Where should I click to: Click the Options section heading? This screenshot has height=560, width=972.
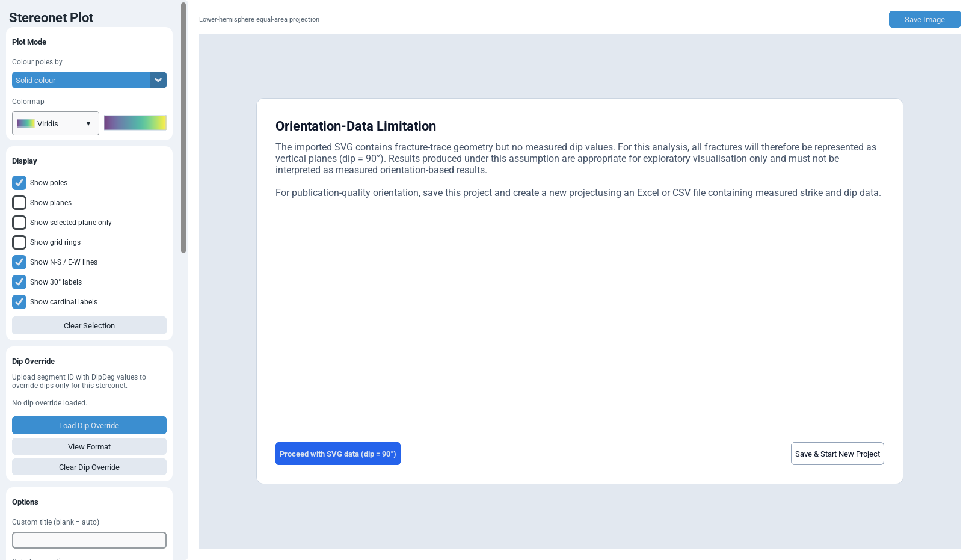[x=25, y=502]
